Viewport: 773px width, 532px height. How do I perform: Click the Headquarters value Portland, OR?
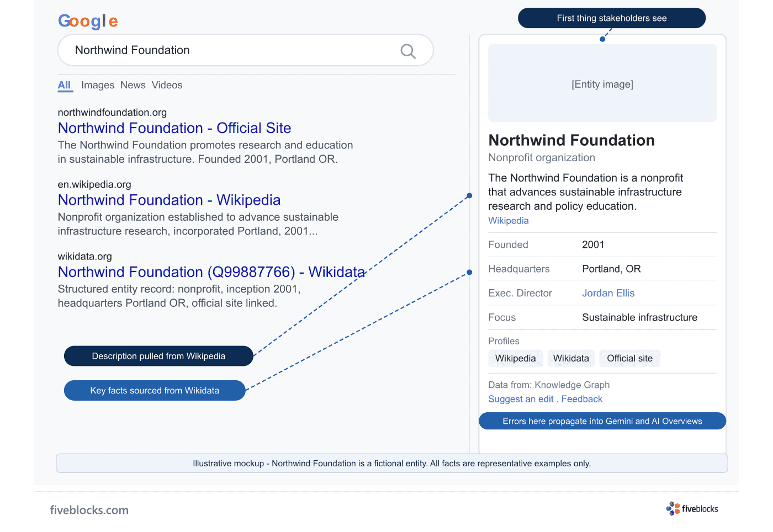[x=611, y=269]
